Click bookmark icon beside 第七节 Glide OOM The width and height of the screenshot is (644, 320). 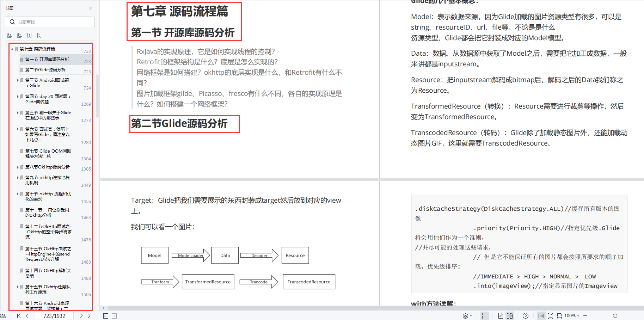[22, 151]
